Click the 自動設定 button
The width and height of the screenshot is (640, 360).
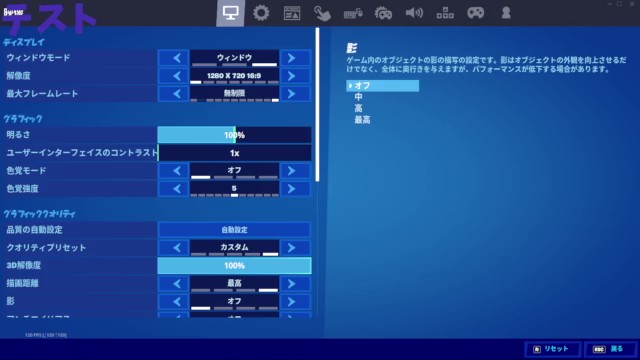(x=234, y=230)
